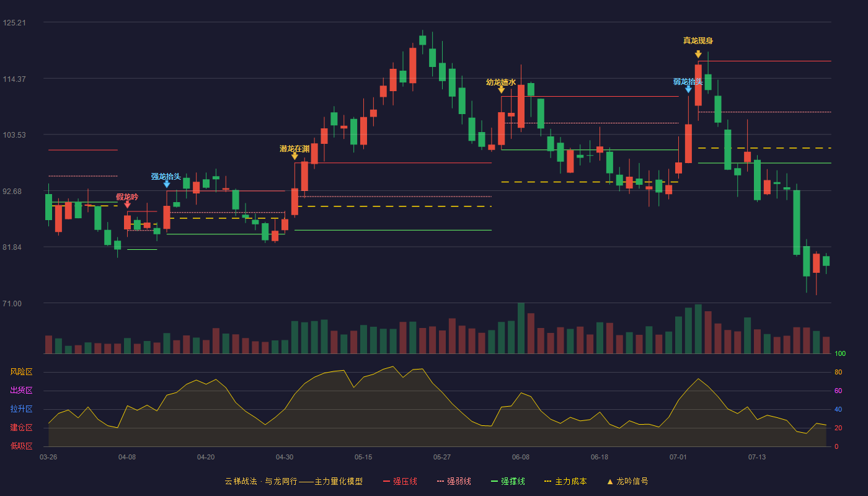Click the 03-26 date axis label
868x496 pixels.
click(48, 457)
